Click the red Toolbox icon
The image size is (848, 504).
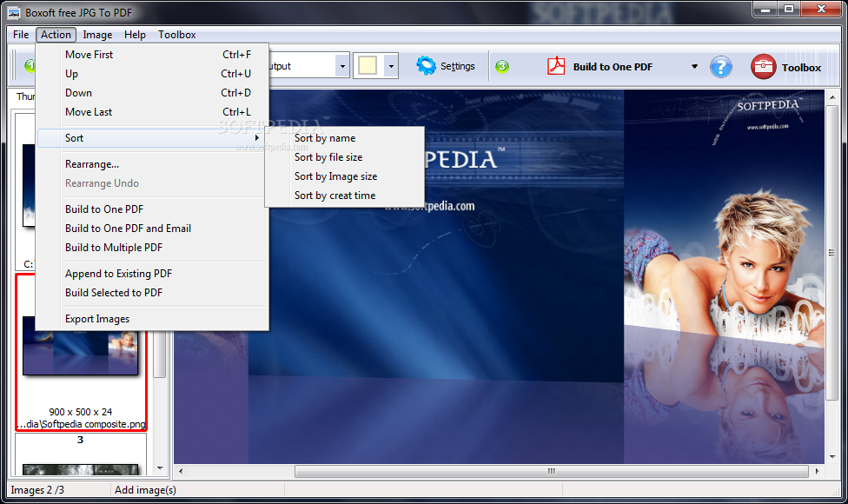tap(763, 67)
